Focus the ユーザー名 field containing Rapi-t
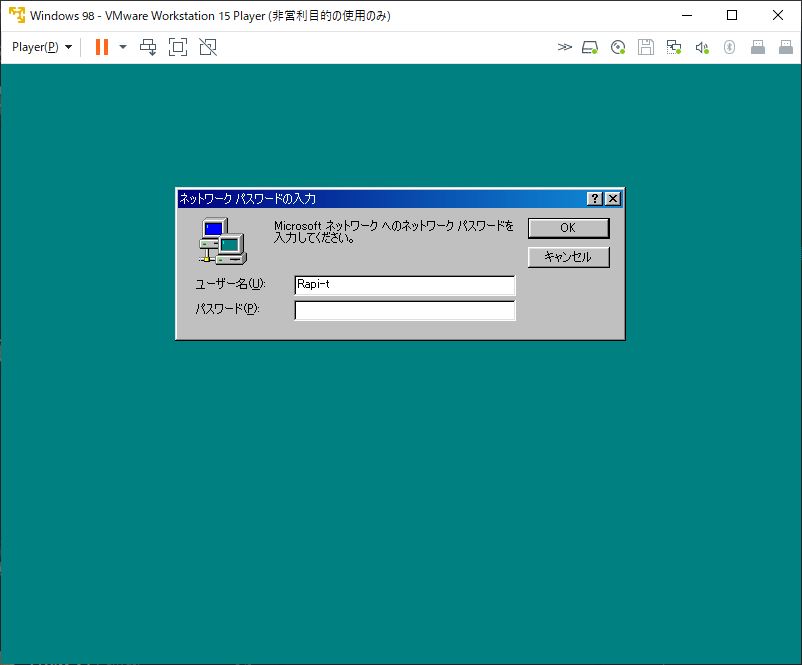Screen dimensions: 802x665 [405, 285]
